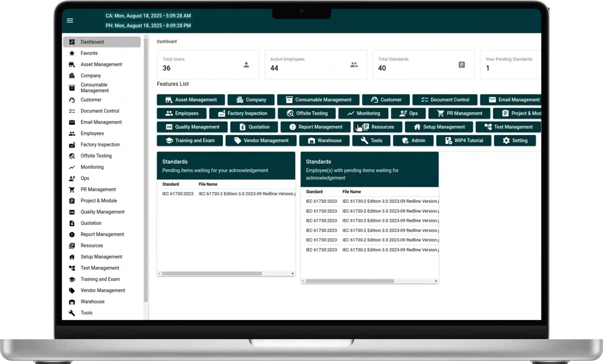
Task: Click the Customer headset icon in the sidebar
Action: pos(72,100)
